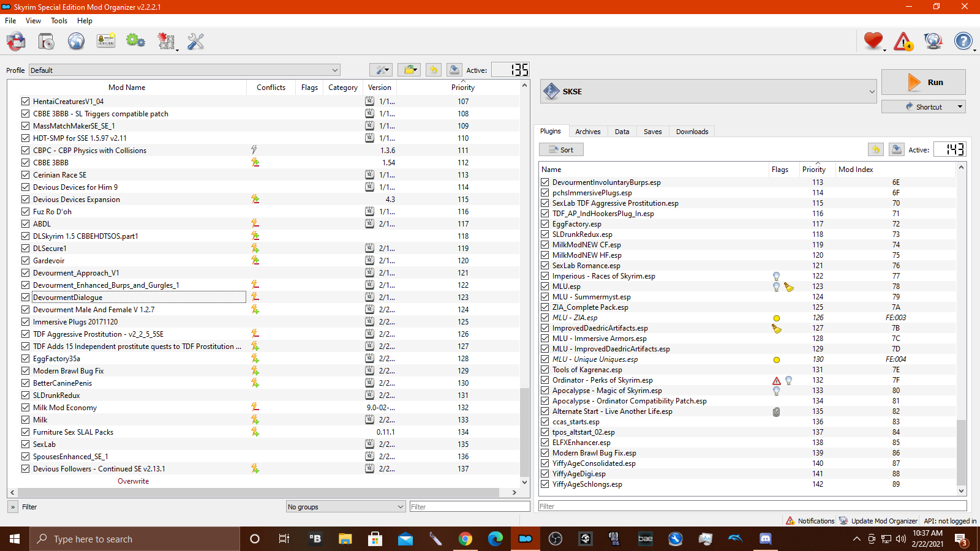Open Notifications in the status bar
Screen dimensions: 980x551
pyautogui.click(x=810, y=520)
